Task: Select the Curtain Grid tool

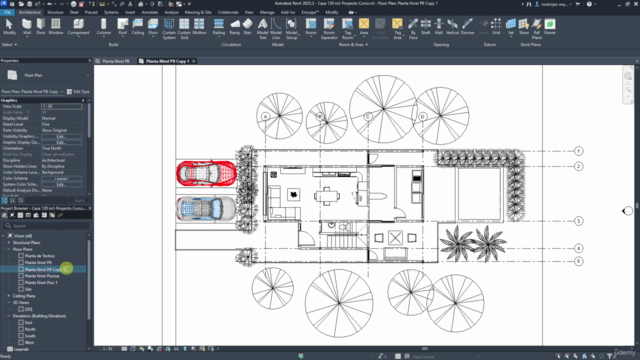Action: (184, 29)
